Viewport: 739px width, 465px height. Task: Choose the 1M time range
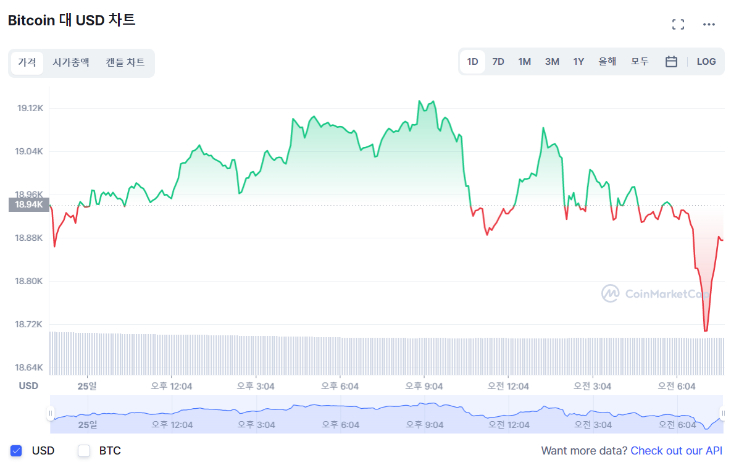[524, 62]
